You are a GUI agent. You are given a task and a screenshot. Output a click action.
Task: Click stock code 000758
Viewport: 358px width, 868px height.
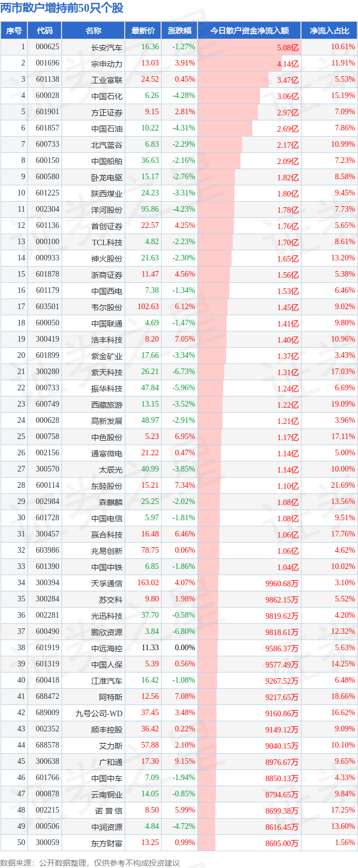pos(47,437)
